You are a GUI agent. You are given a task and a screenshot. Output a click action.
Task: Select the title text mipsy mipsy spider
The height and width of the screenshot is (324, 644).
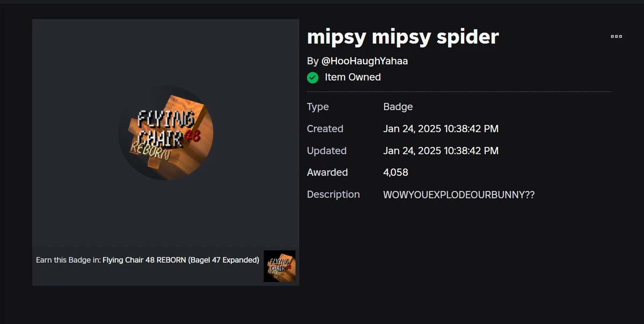(402, 36)
